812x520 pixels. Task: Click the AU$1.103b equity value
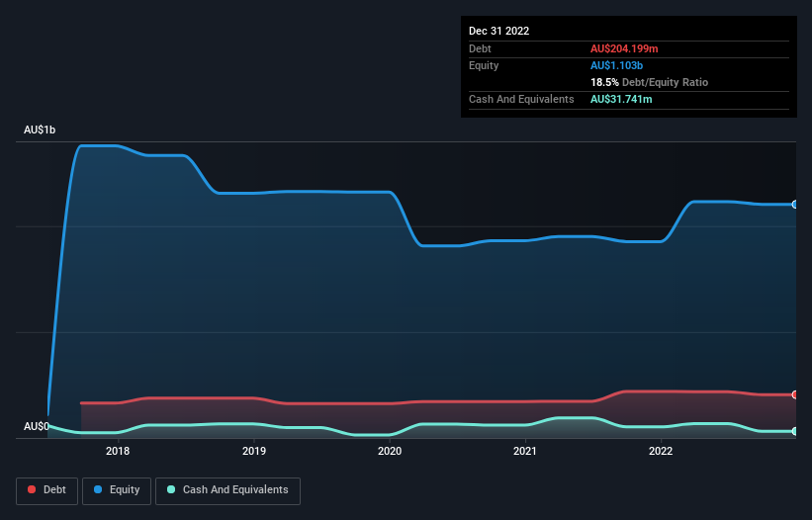[x=616, y=65]
